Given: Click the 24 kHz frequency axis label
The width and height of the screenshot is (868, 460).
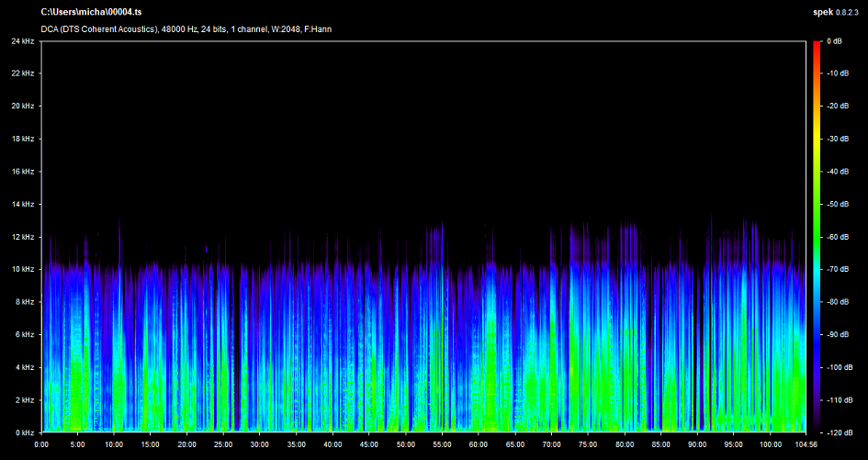Looking at the screenshot, I should 23,41.
